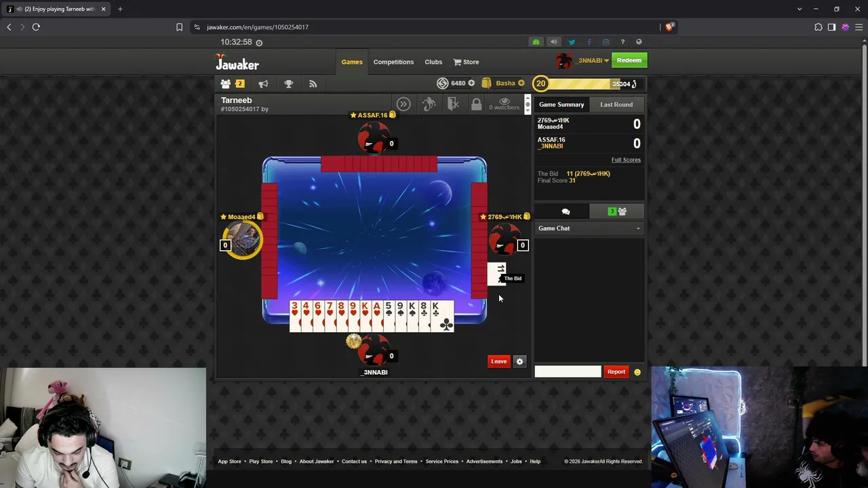The image size is (868, 488).
Task: Open the Contact us footer link
Action: coord(354,462)
